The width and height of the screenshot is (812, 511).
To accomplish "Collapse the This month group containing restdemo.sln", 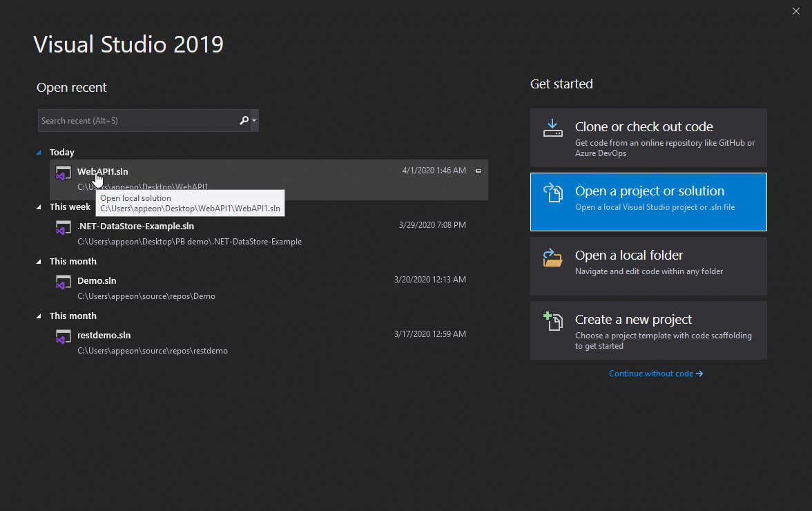I will pos(39,316).
